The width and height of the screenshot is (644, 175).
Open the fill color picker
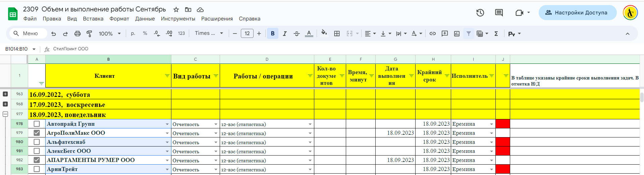click(x=324, y=33)
